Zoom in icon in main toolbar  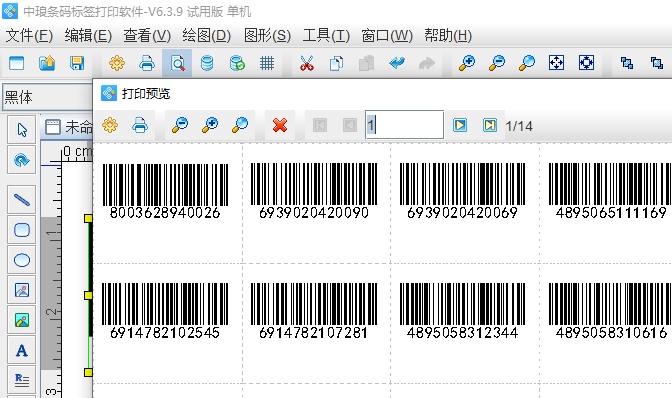click(x=466, y=63)
